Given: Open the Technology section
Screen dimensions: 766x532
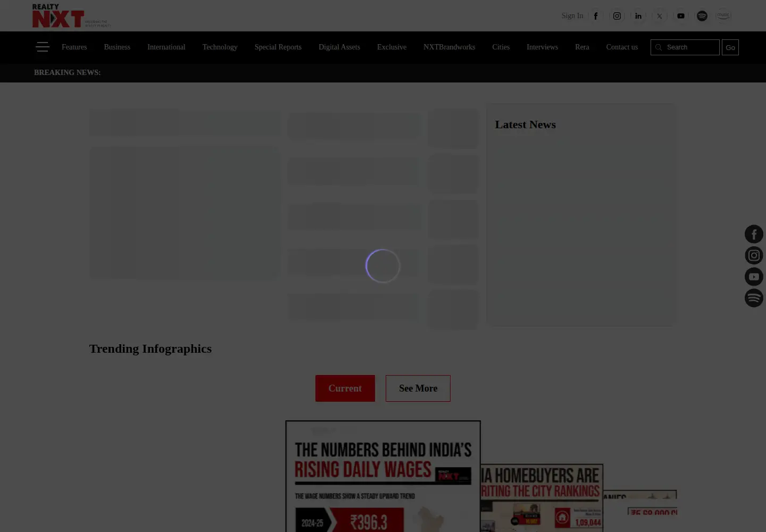Looking at the screenshot, I should pos(220,47).
